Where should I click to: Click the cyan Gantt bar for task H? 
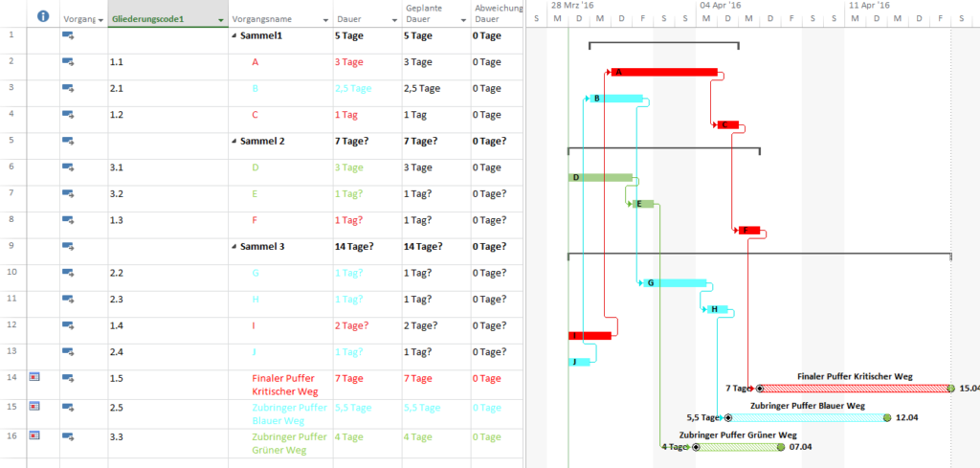click(x=718, y=309)
